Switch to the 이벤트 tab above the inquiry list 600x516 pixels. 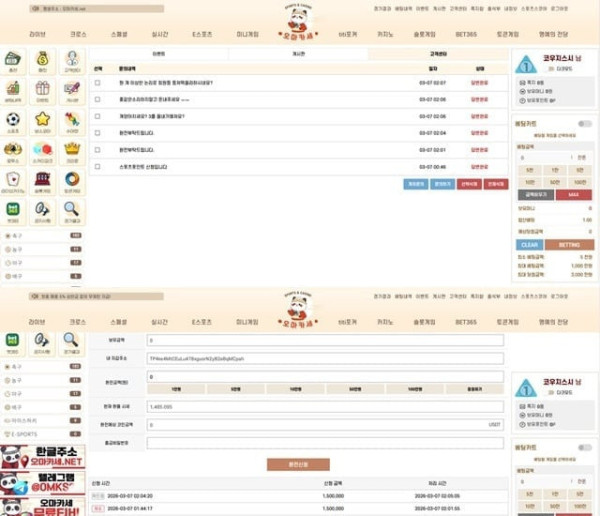coord(159,54)
